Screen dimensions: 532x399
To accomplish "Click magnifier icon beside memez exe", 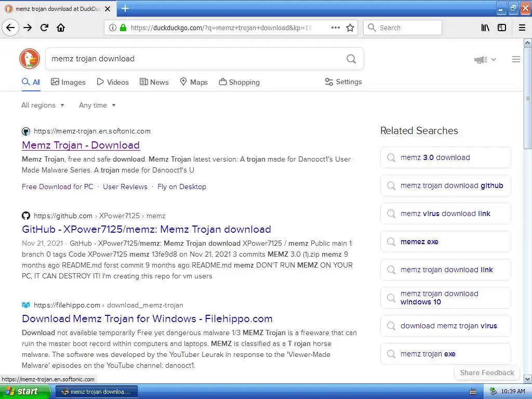I will tap(391, 242).
